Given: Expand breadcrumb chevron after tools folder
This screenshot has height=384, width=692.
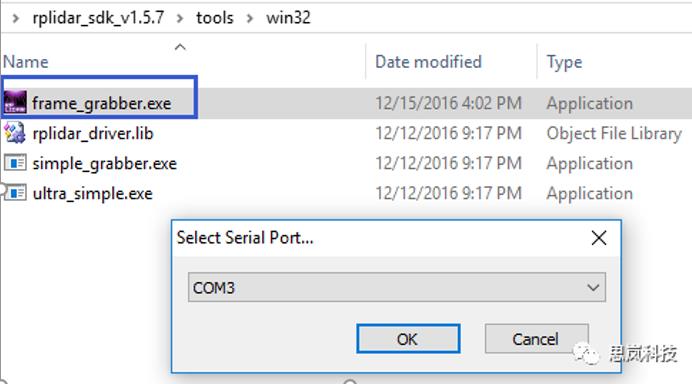Looking at the screenshot, I should (x=250, y=18).
